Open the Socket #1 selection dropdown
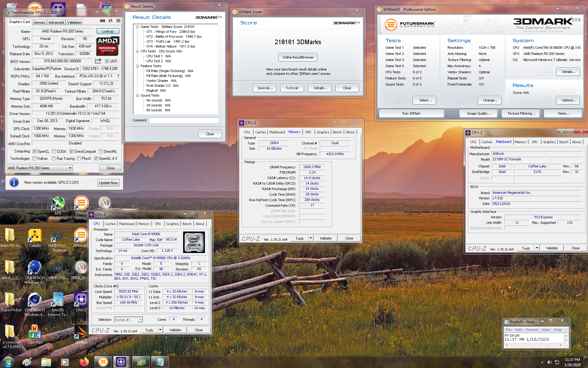This screenshot has width=588, height=368. 128,320
